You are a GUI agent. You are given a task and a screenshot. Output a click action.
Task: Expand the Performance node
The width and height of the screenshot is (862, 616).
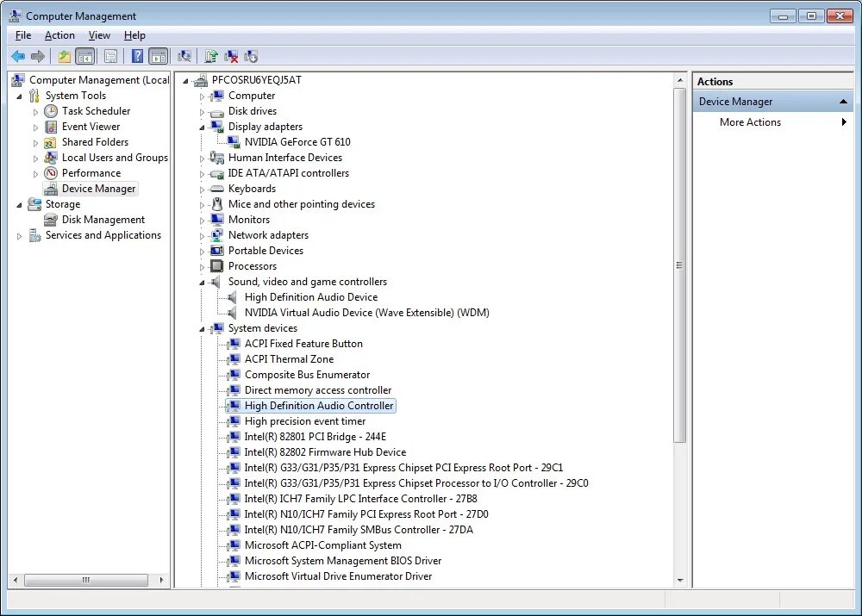coord(35,174)
